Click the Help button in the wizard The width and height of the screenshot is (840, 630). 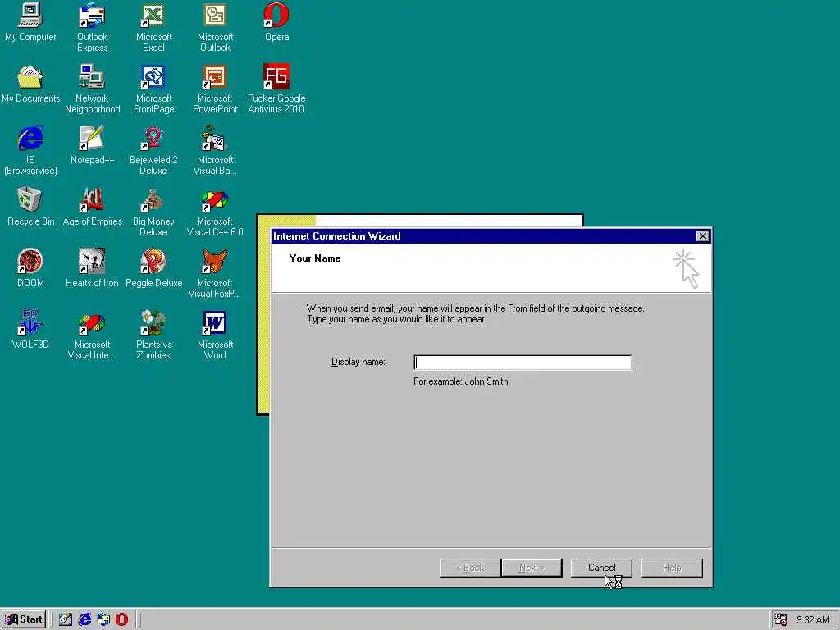[x=672, y=568]
